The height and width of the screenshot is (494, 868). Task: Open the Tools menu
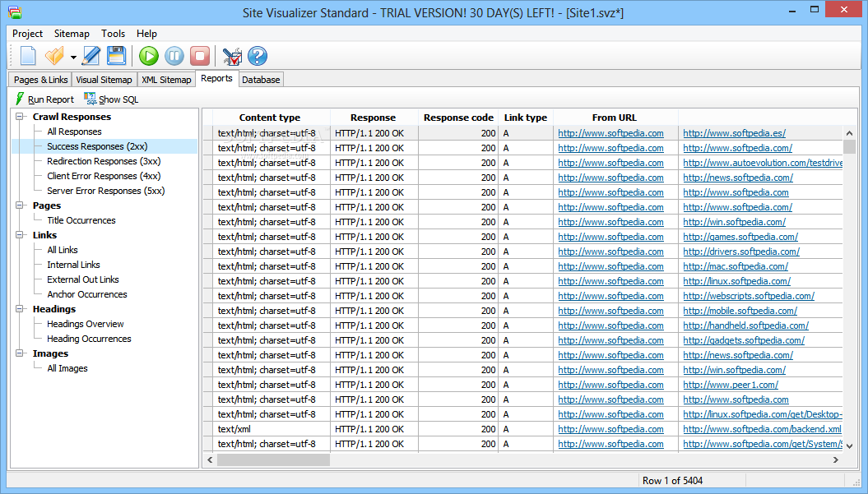113,33
